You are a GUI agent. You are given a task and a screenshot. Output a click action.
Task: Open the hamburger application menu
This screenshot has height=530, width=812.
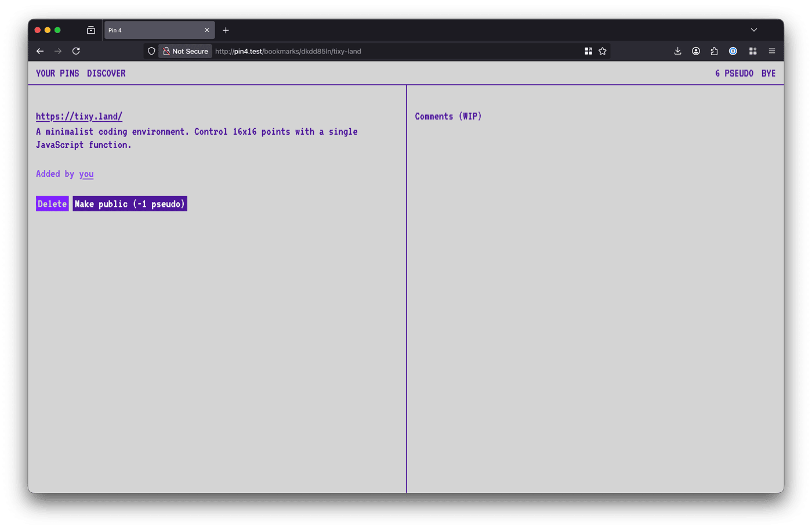(772, 51)
